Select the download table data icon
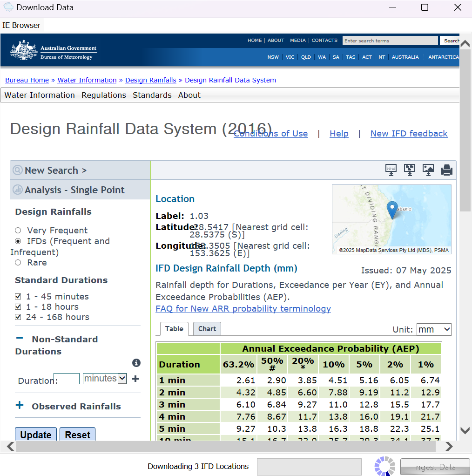The width and height of the screenshot is (472, 476). point(391,170)
